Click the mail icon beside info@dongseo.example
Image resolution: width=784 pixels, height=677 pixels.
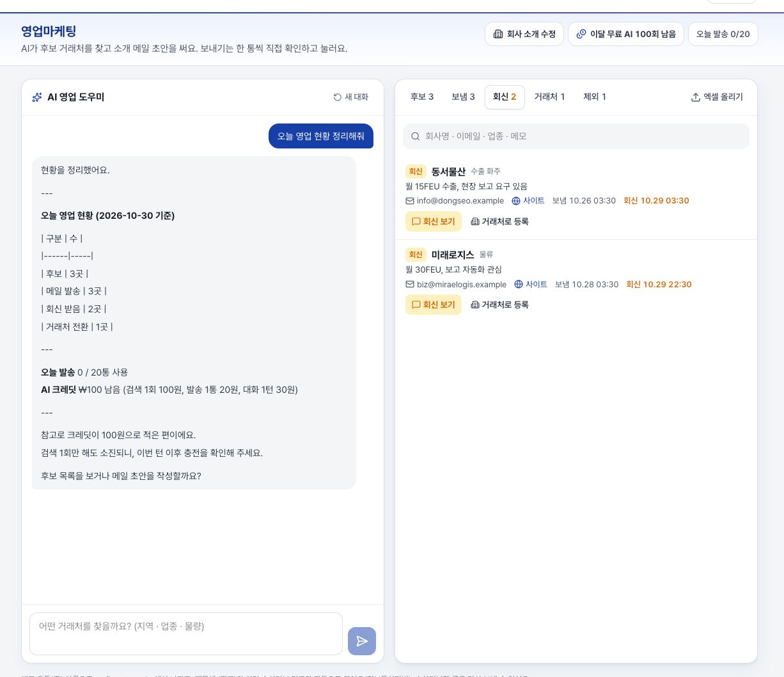click(x=410, y=201)
